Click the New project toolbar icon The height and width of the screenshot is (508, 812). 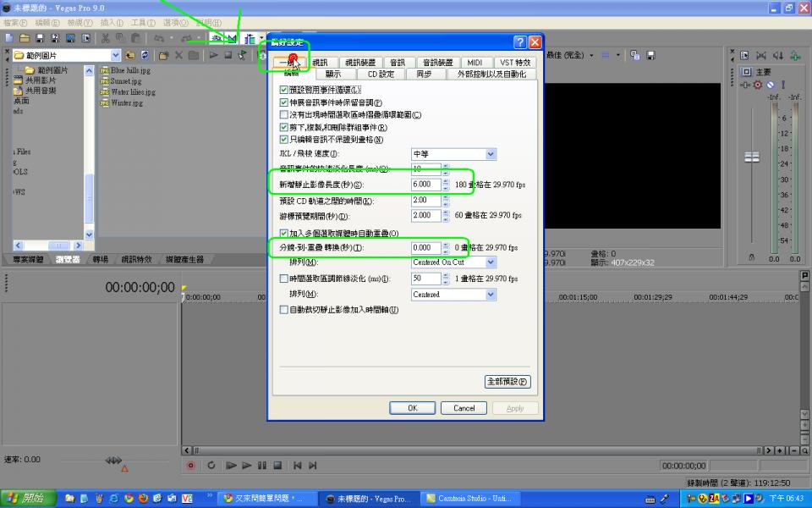(8, 38)
